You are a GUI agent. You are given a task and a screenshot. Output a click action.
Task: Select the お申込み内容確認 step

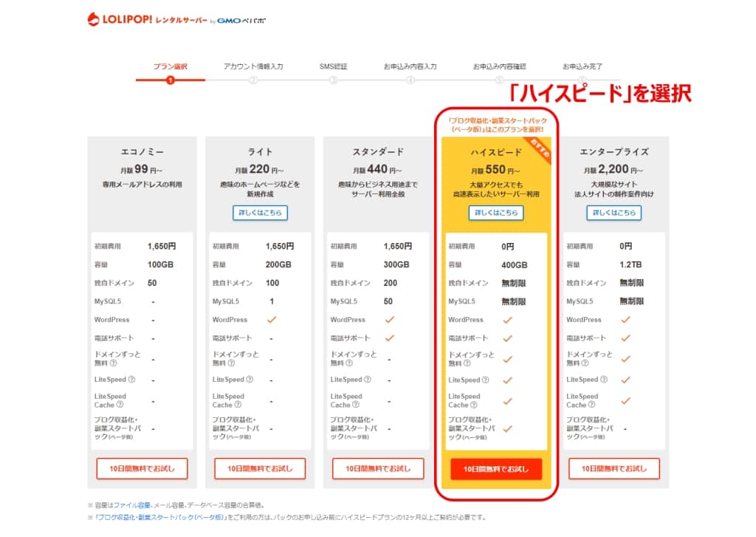[500, 66]
